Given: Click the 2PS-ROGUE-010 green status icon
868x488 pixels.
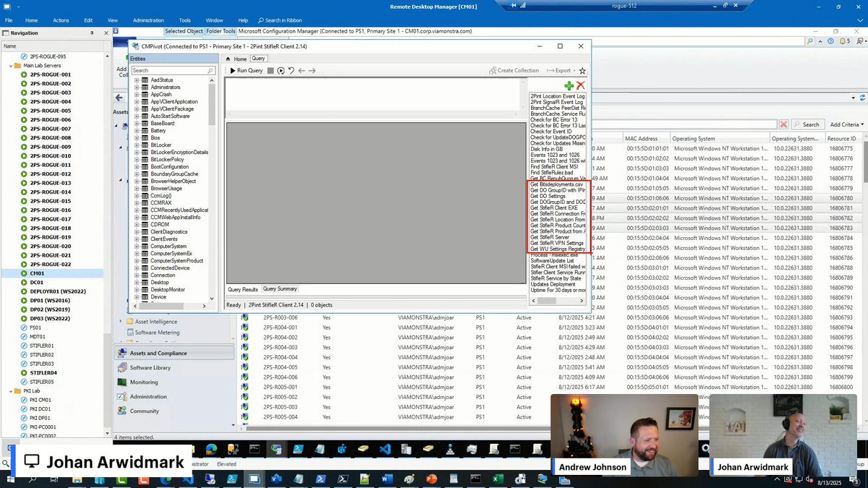Looking at the screenshot, I should tap(24, 156).
